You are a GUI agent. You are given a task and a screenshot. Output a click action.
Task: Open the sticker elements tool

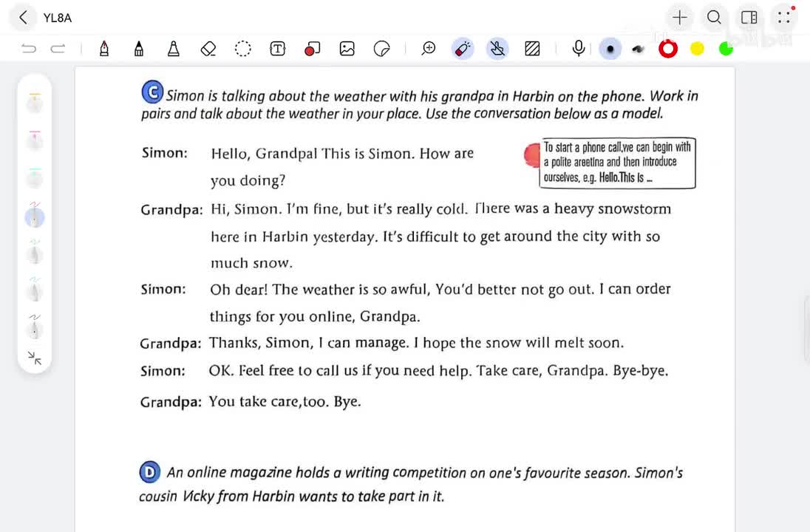click(382, 49)
